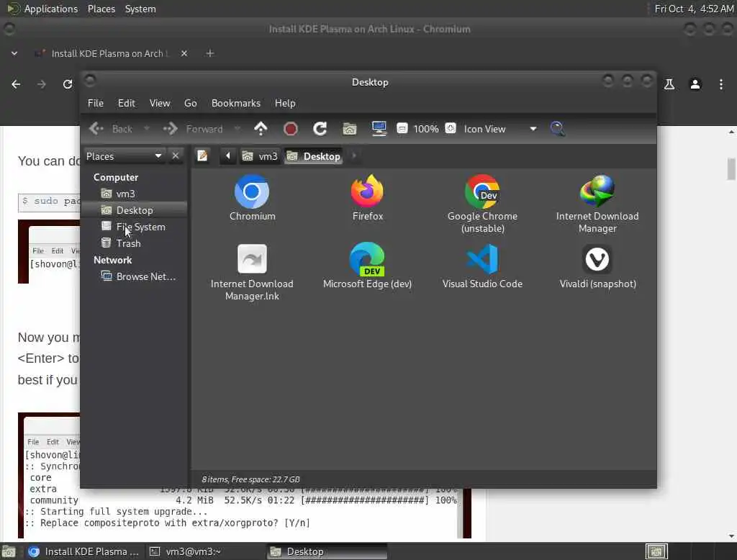This screenshot has height=560, width=737.
Task: Reload the current folder view
Action: pyautogui.click(x=320, y=128)
